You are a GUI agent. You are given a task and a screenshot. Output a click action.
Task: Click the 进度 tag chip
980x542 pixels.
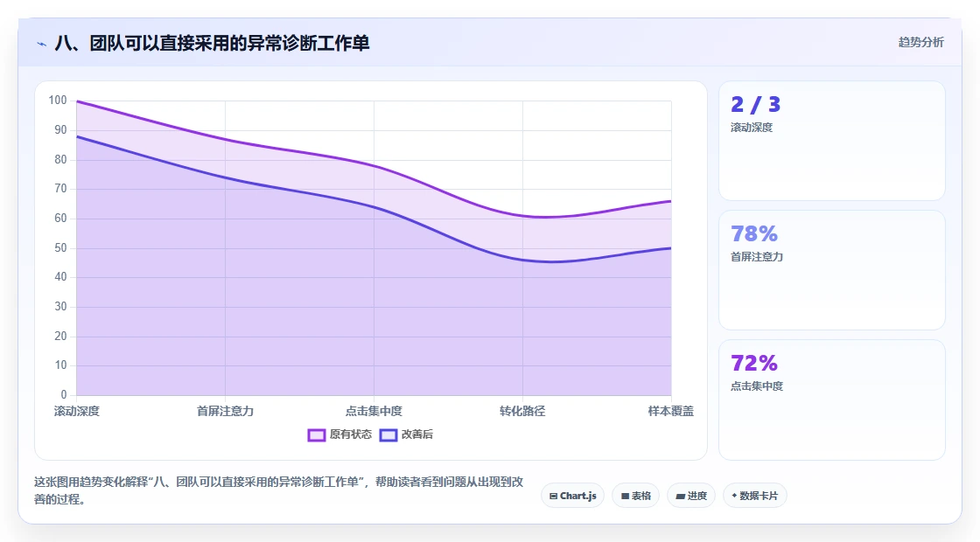point(691,496)
